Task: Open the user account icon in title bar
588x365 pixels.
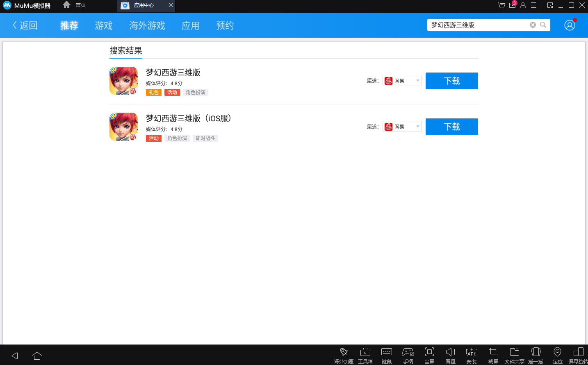Action: 523,5
